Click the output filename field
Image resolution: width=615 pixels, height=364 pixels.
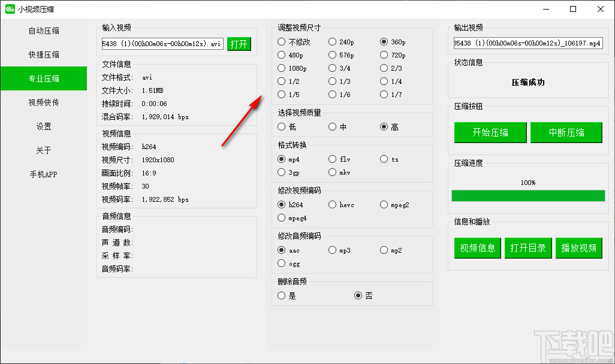pyautogui.click(x=527, y=43)
